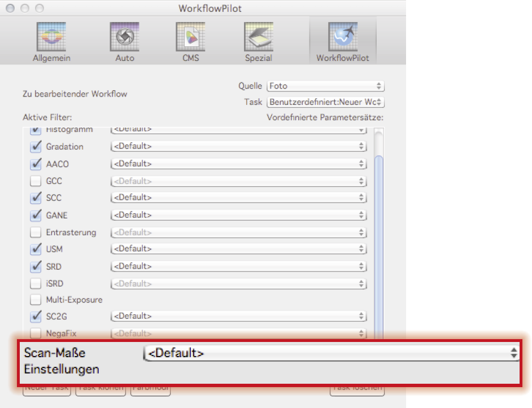Uncheck the SRD filter checkbox
The width and height of the screenshot is (532, 408).
coord(36,266)
